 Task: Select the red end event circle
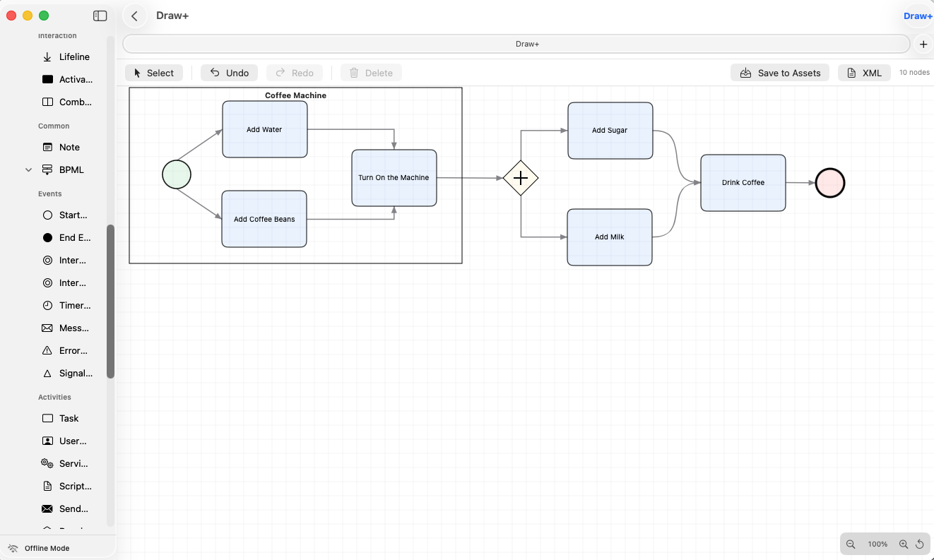click(x=830, y=183)
